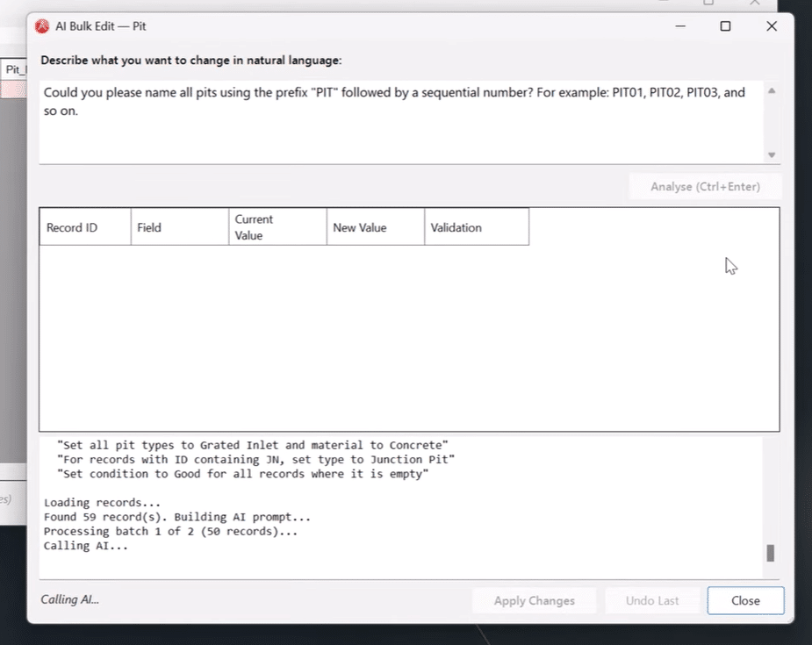Click the 'Loading records...' log line
Screen dimensions: 812x645
102,503
